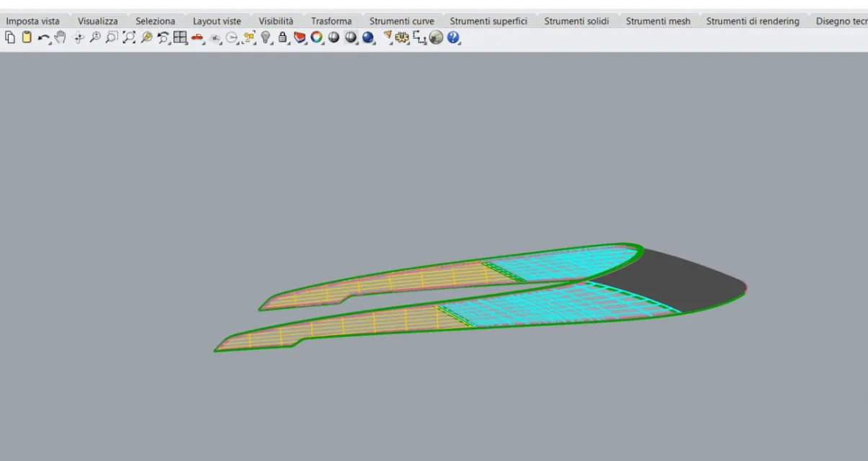Click the Undo arrow icon

pyautogui.click(x=45, y=37)
